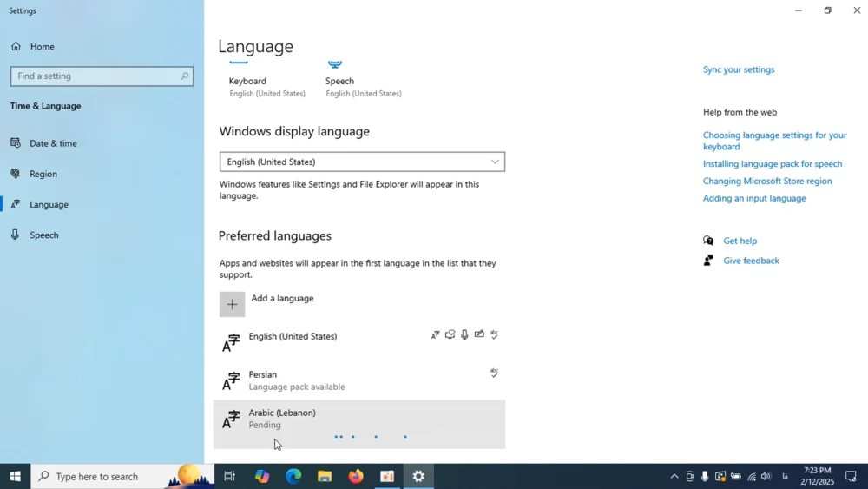Click the taskbar Type here to search box

(122, 476)
